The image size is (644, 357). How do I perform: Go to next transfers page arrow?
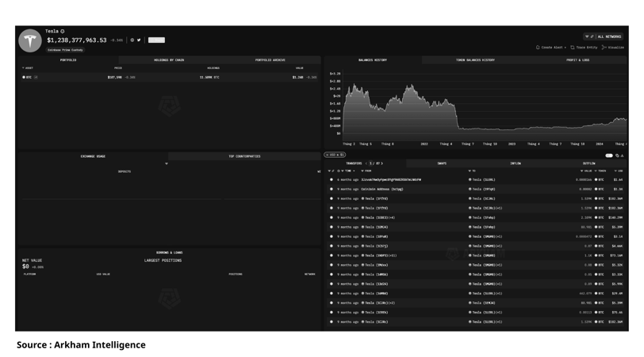click(382, 163)
